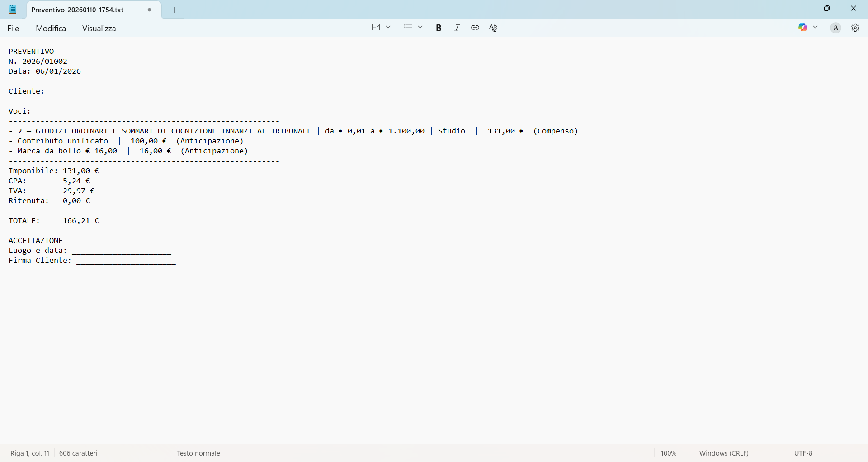Open Notepad settings gear
The height and width of the screenshot is (462, 868).
point(855,28)
